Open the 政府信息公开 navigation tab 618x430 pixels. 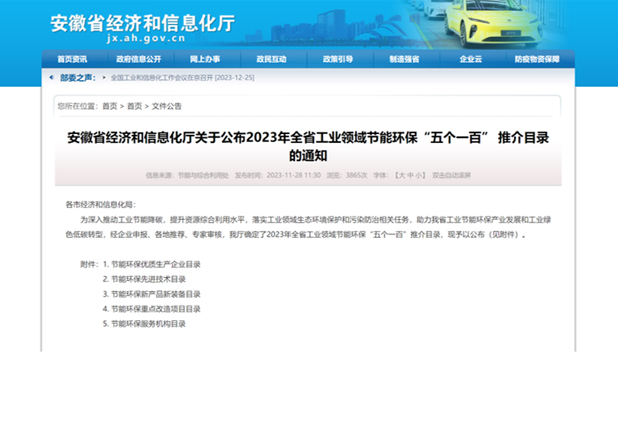pos(137,59)
